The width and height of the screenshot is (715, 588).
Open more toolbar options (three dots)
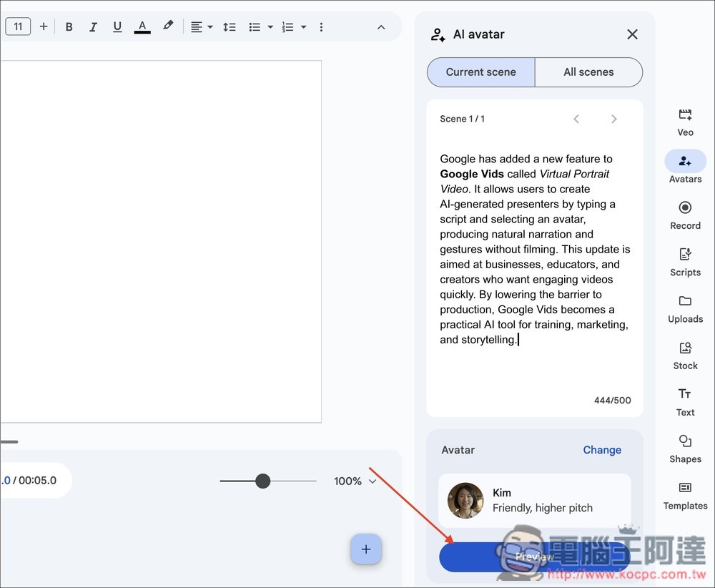click(322, 27)
